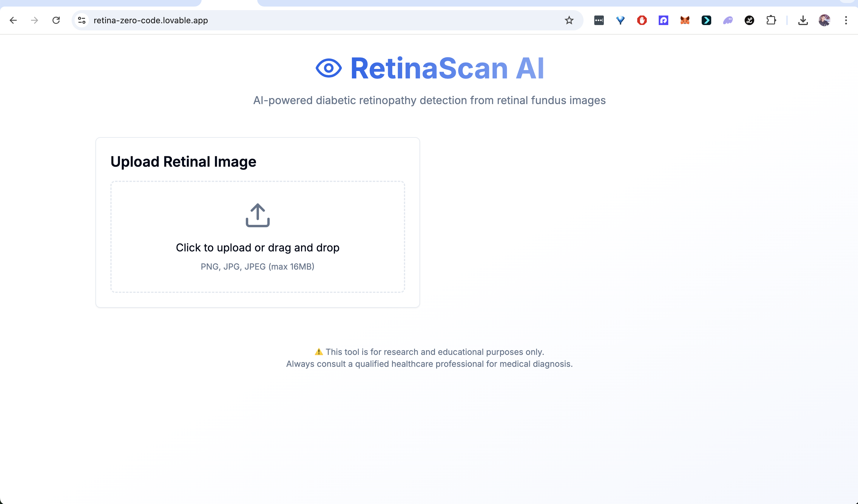This screenshot has height=504, width=858.
Task: Click the purple square R extension icon
Action: point(663,20)
